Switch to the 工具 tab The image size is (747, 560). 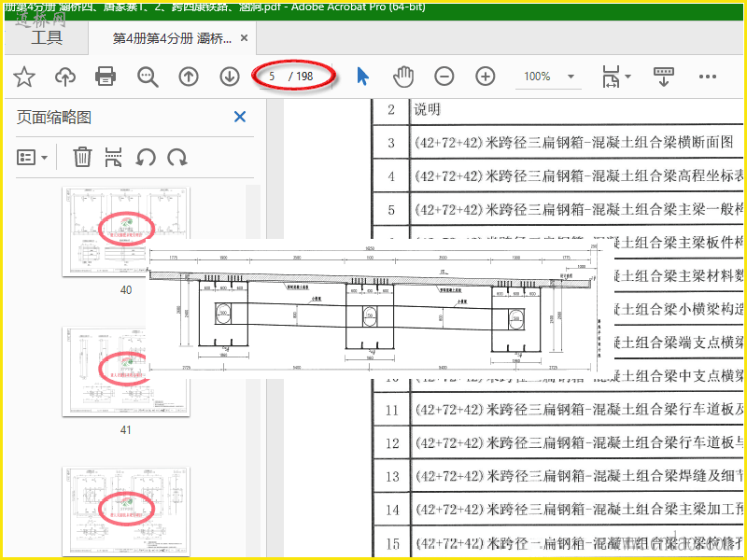[x=46, y=38]
